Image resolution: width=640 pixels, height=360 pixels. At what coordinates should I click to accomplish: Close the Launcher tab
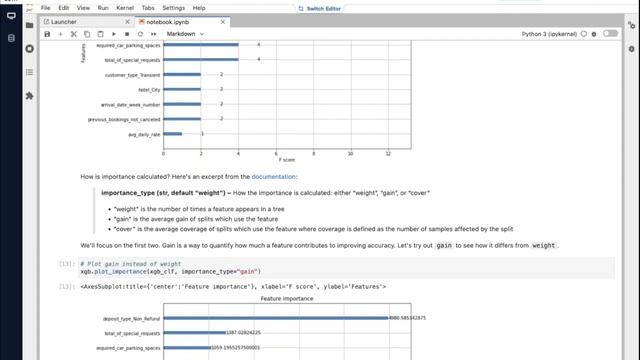[127, 22]
